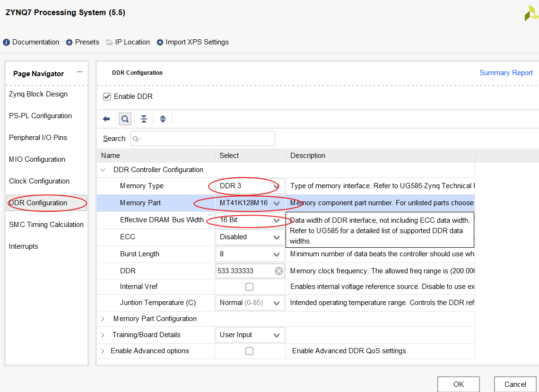The image size is (539, 392).
Task: Click the OK button
Action: pos(459,384)
